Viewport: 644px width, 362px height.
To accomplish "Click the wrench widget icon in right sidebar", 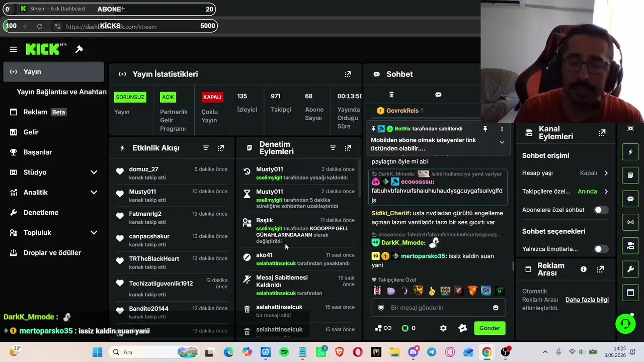I will 630,269.
